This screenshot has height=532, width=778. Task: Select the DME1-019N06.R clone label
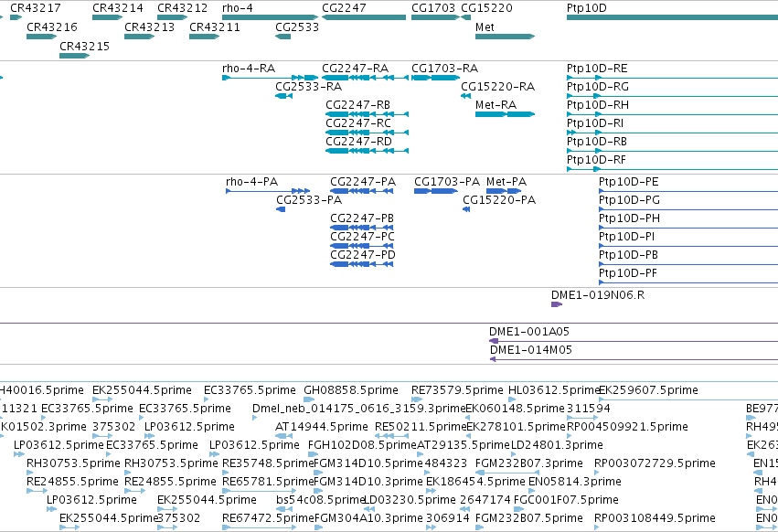(598, 295)
